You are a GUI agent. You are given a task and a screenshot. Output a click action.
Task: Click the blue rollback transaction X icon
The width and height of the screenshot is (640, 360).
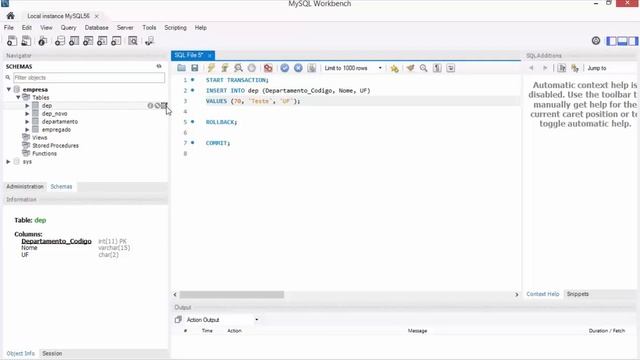pyautogui.click(x=298, y=68)
